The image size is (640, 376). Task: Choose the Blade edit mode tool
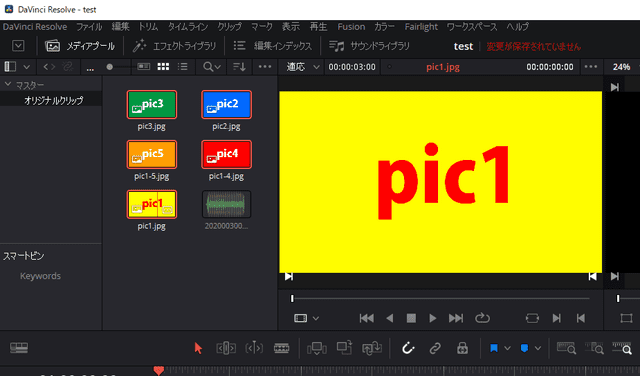pos(281,348)
